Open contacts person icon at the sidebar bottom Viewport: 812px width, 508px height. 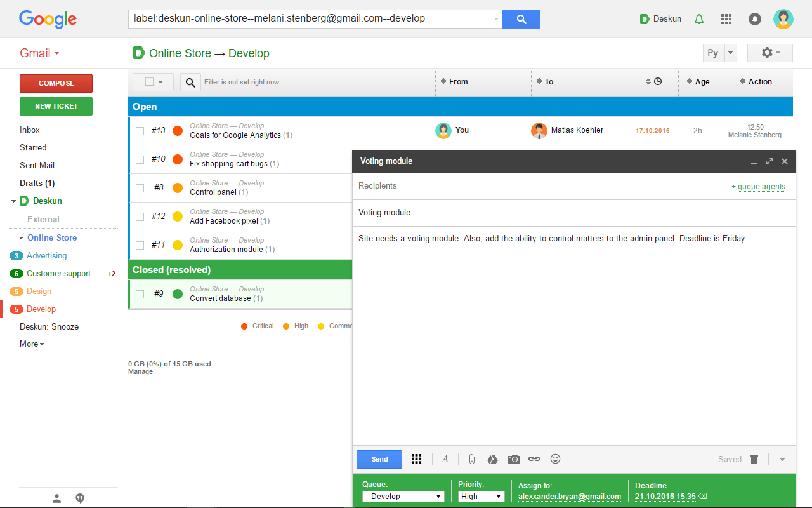[x=56, y=498]
